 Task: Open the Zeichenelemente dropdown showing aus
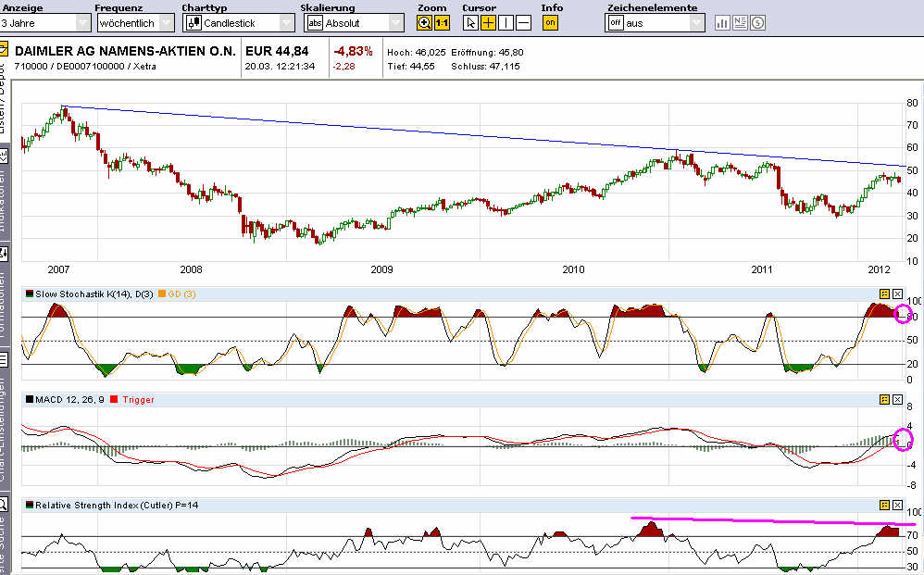655,23
